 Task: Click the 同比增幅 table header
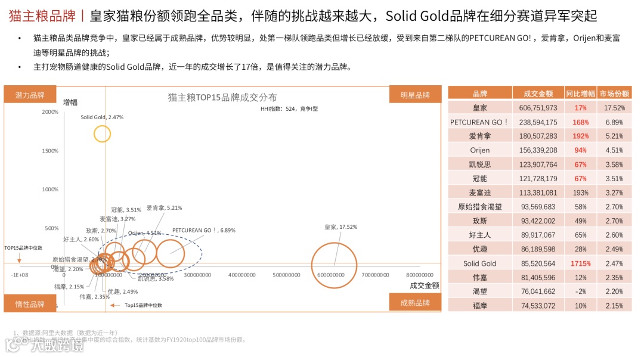pos(580,93)
